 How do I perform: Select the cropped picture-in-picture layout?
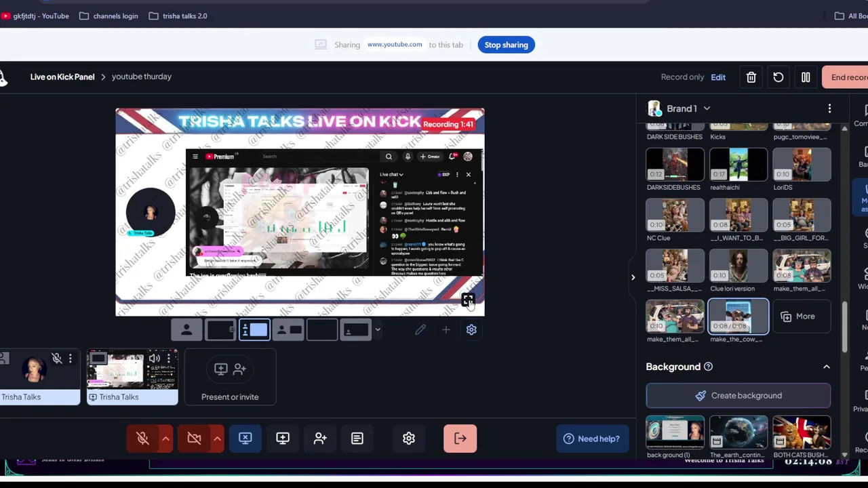point(220,330)
